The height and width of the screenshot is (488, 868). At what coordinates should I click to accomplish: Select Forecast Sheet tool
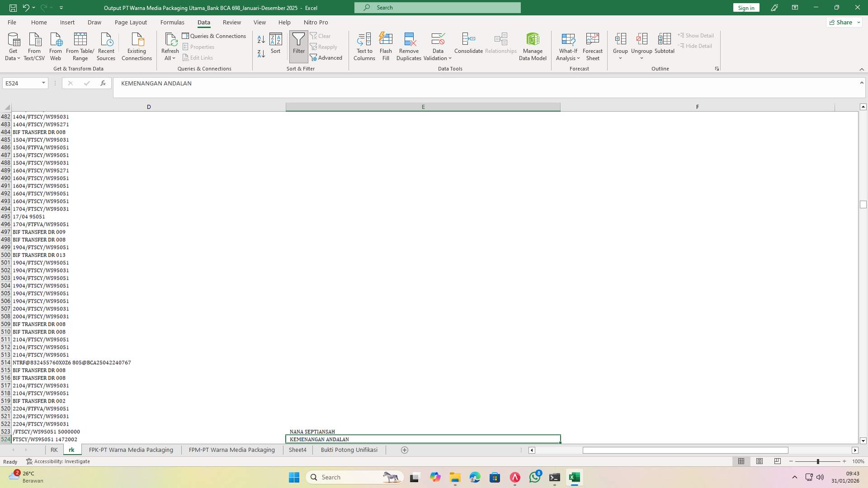[x=593, y=45]
